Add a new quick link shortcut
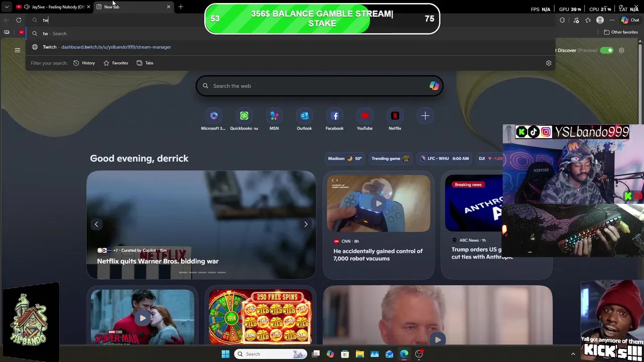Image resolution: width=644 pixels, height=362 pixels. pyautogui.click(x=425, y=116)
